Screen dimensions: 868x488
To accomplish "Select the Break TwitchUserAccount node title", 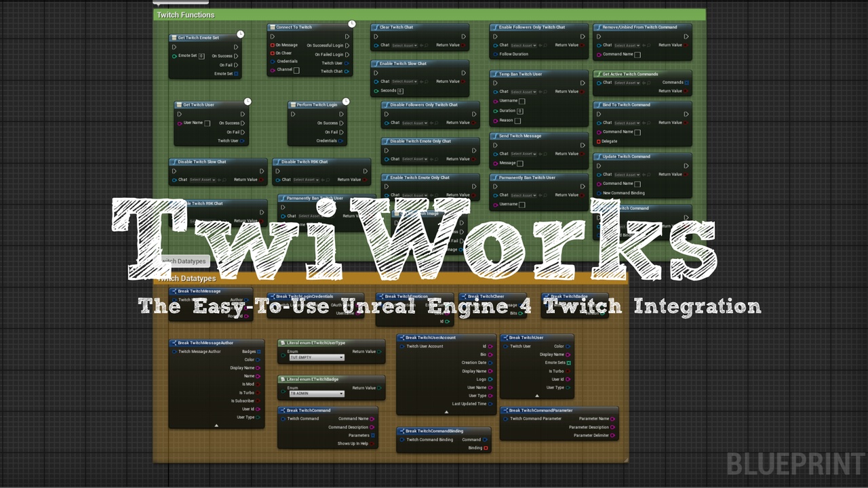I will (x=431, y=338).
